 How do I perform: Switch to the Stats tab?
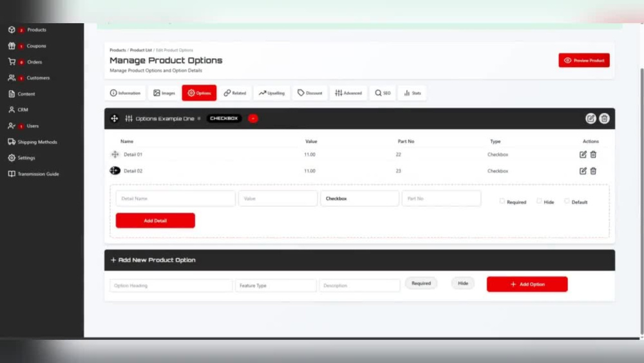(412, 93)
